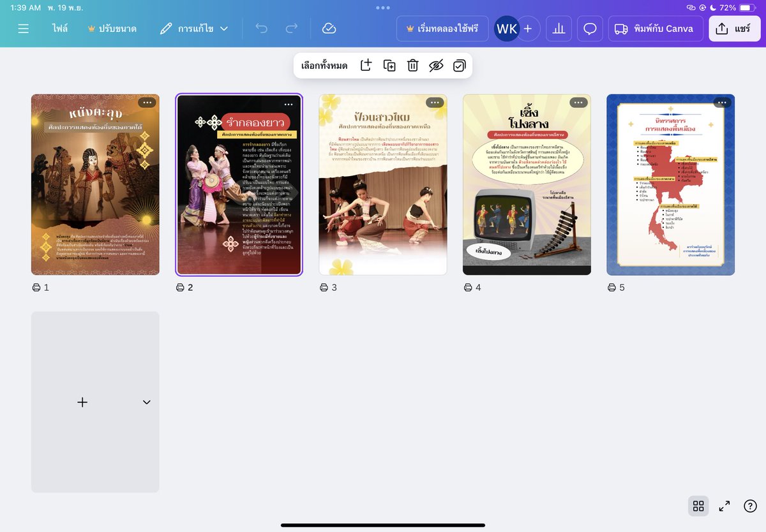Expand new page type chevron
The width and height of the screenshot is (766, 532).
coord(147,402)
